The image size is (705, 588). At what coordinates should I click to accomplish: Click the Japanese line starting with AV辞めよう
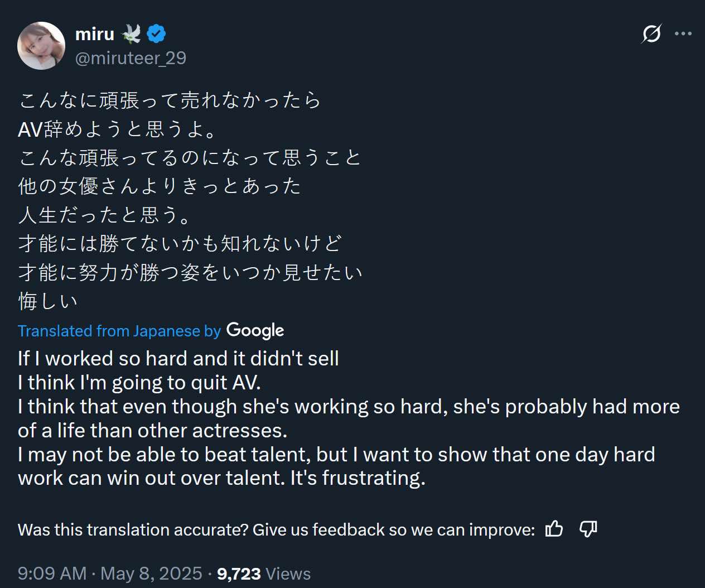(117, 129)
